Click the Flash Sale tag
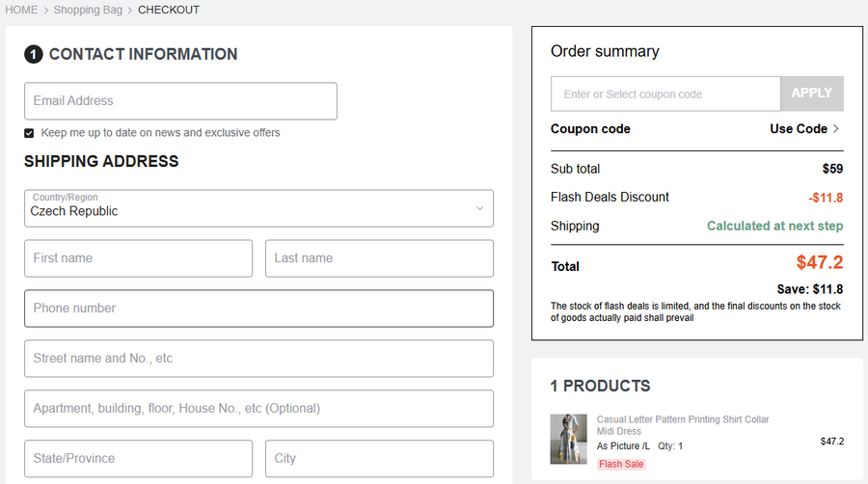The height and width of the screenshot is (484, 868). [x=620, y=464]
